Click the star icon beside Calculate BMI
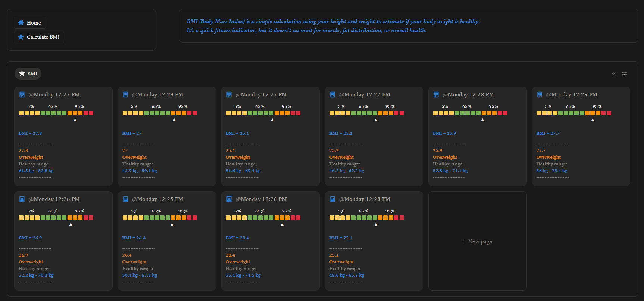 click(x=21, y=37)
